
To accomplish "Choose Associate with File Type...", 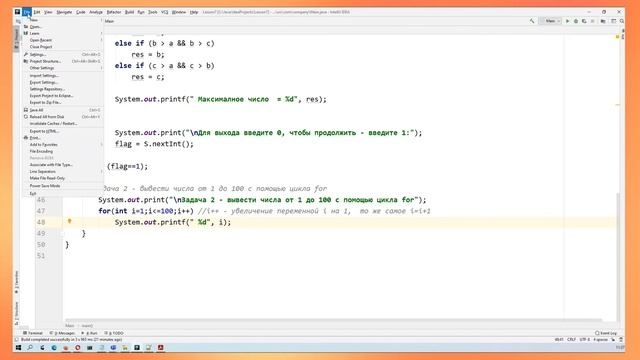I will tap(63, 165).
